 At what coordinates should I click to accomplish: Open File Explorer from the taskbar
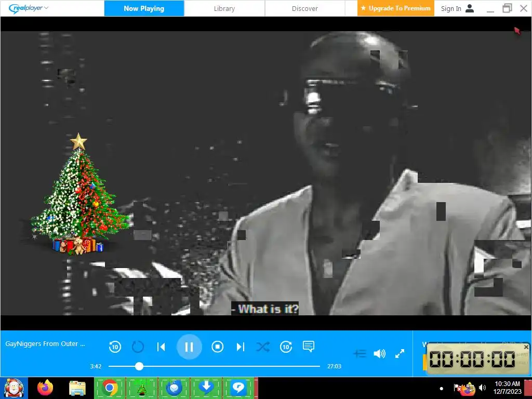point(77,388)
